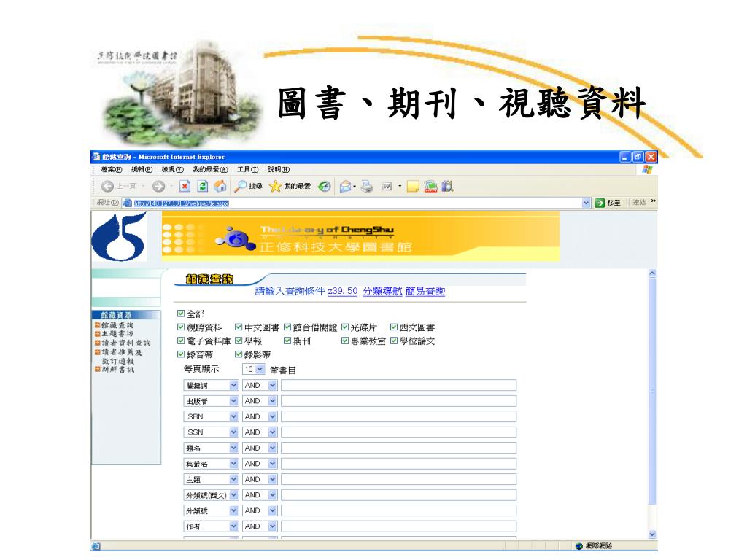Click bullet icon beside 館藏查詢 sidebar item
The height and width of the screenshot is (560, 747).
[98, 325]
